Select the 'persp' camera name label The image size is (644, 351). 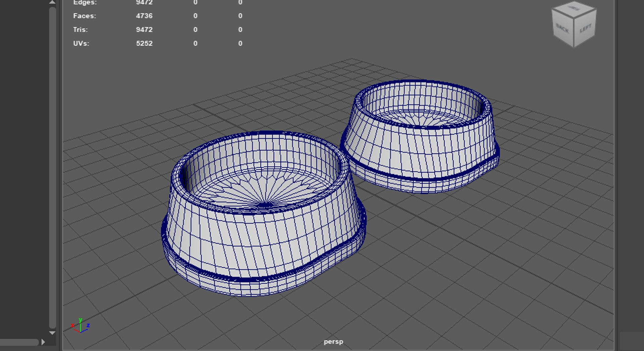333,342
